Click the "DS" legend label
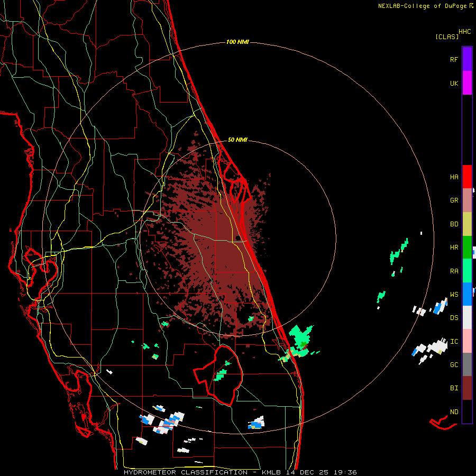This screenshot has height=476, width=476. 454,318
